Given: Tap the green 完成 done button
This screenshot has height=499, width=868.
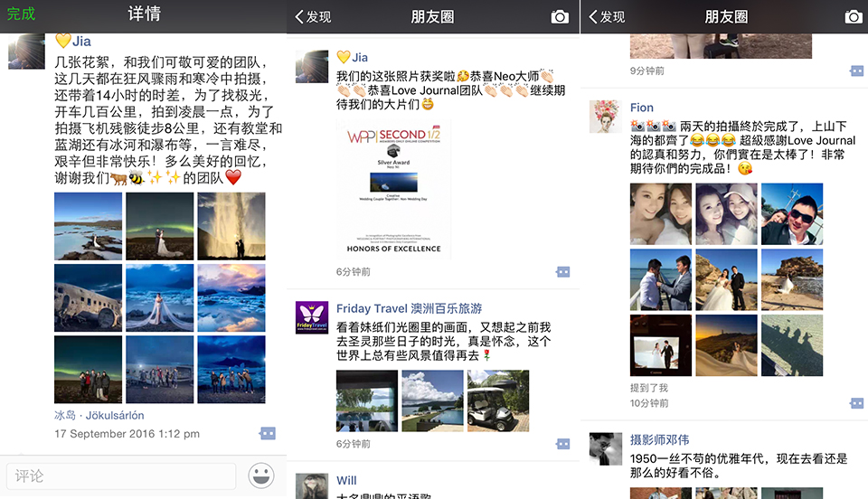Looking at the screenshot, I should click(21, 14).
